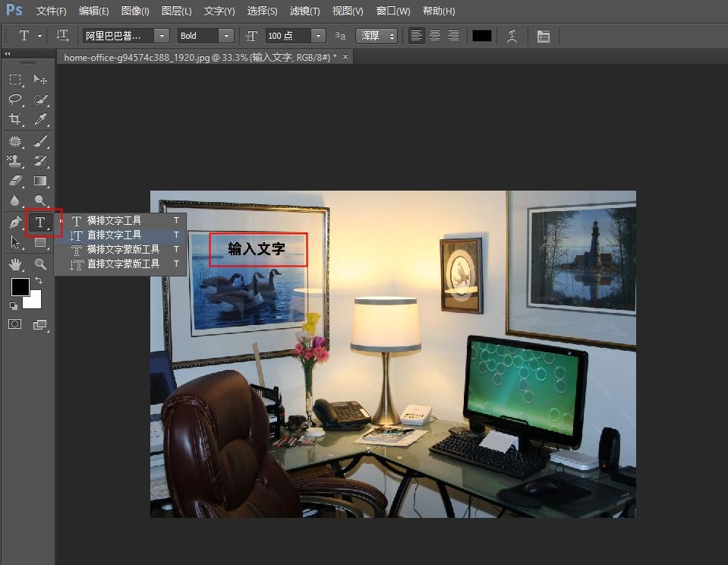Enable center text alignment
The image size is (728, 565).
click(x=435, y=36)
